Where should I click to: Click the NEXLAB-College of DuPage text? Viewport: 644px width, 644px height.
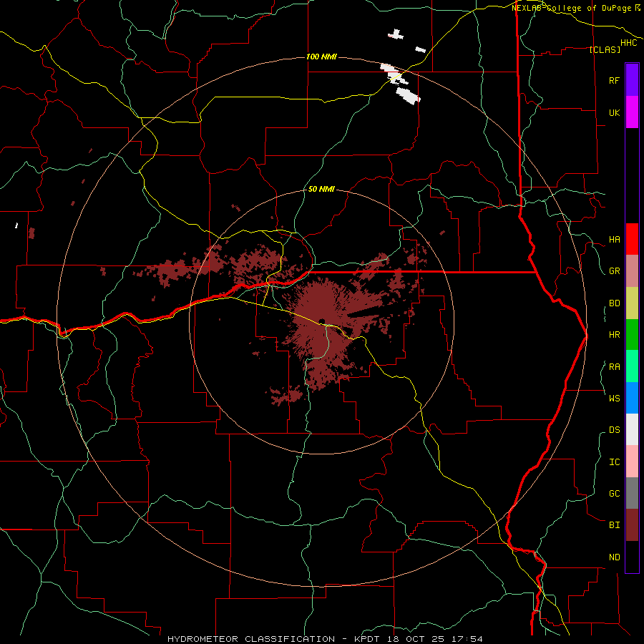coord(571,8)
